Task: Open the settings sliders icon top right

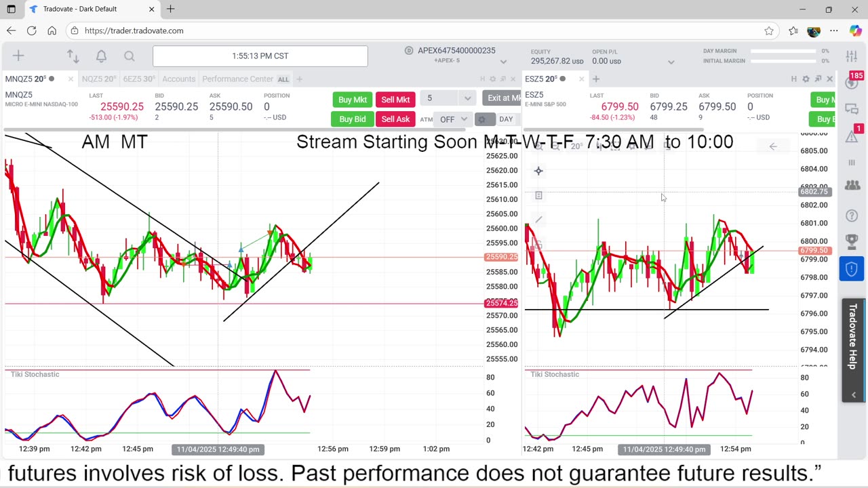Action: [852, 56]
